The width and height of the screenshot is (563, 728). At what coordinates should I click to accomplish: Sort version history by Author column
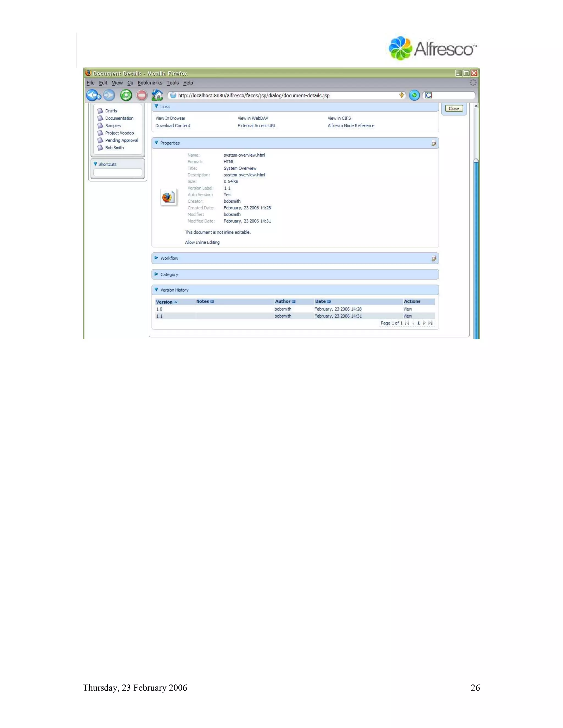click(283, 301)
